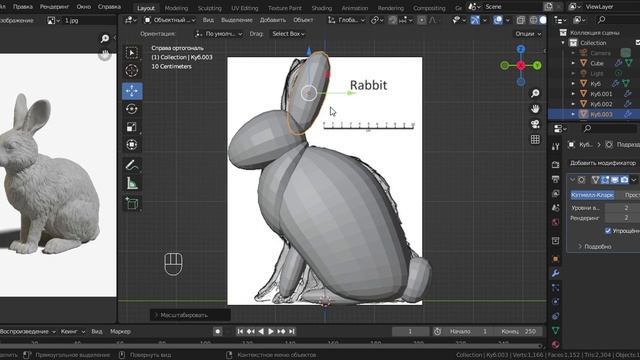Select the Annotate pencil tool
This screenshot has width=640, height=360.
click(132, 165)
